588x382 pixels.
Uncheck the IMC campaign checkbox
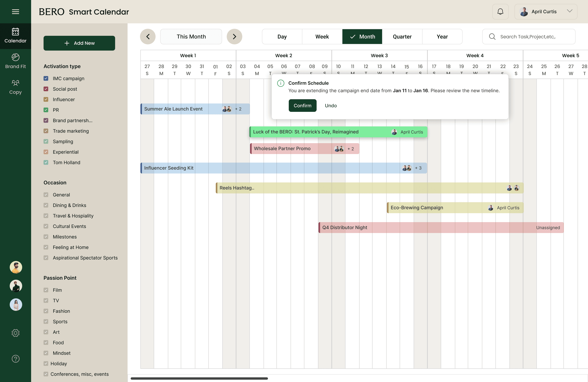pyautogui.click(x=46, y=78)
